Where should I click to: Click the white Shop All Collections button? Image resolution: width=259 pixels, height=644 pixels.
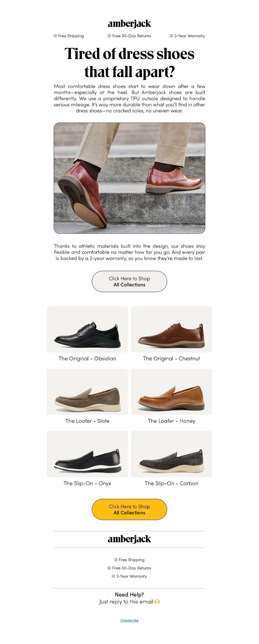129,281
